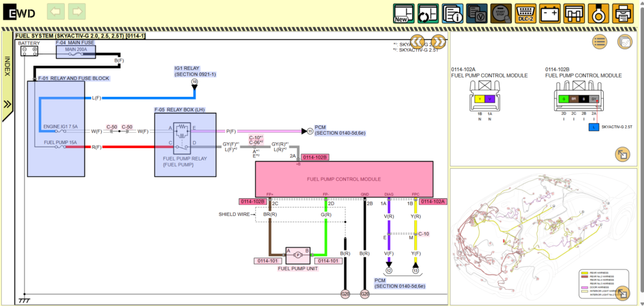
Task: Click the 'ENGINE IG1 7.5A' fuse label
Action: [60, 127]
